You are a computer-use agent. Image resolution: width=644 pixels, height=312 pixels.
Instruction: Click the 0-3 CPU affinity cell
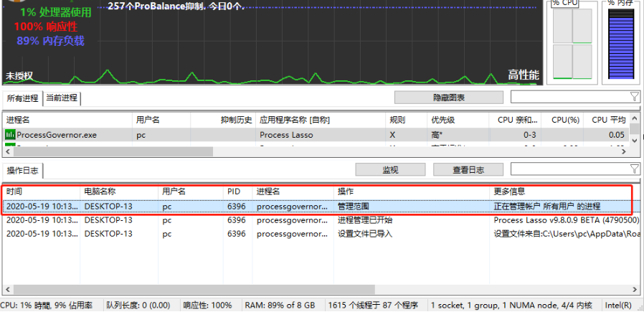pos(530,135)
